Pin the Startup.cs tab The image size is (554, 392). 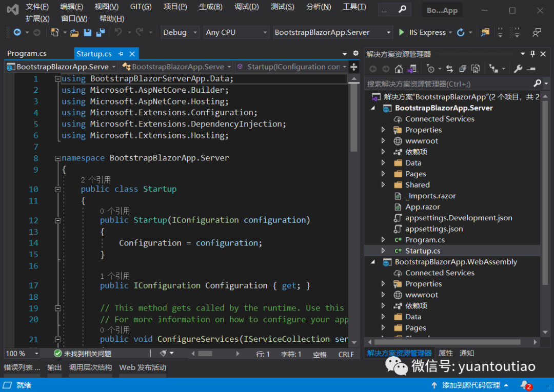coord(121,54)
